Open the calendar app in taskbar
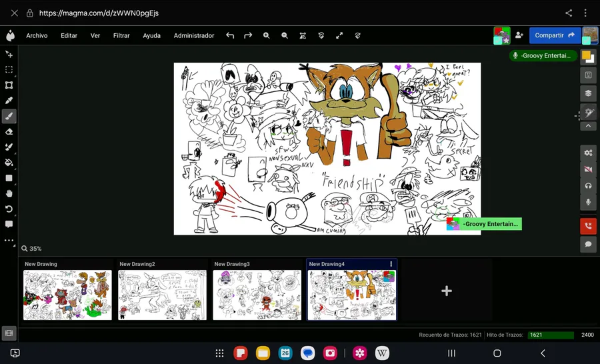The image size is (600, 364). click(x=285, y=353)
